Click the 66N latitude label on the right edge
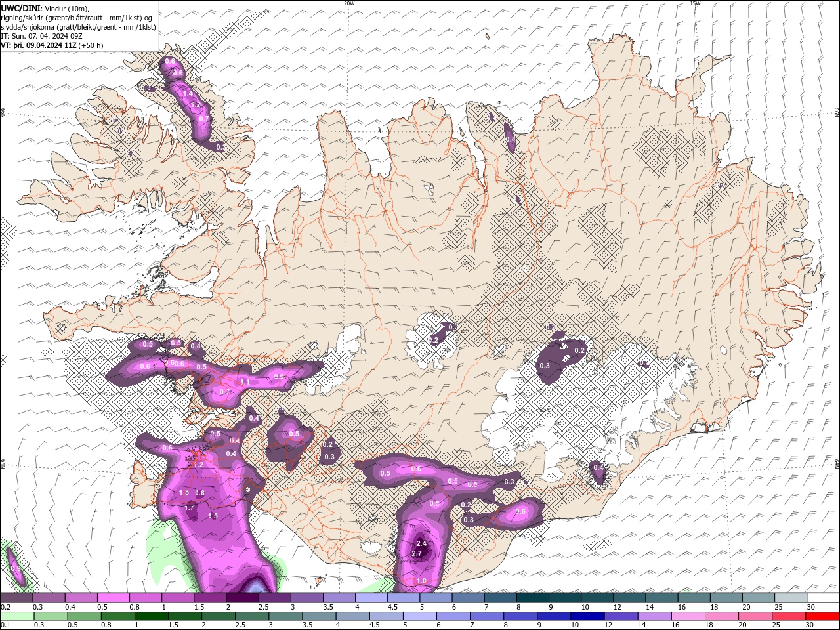The width and height of the screenshot is (840, 630). 837,113
